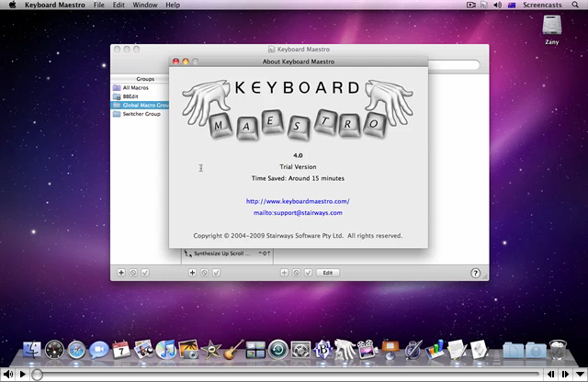Launch iTunes from the Dock
This screenshot has height=382, width=588.
[165, 349]
